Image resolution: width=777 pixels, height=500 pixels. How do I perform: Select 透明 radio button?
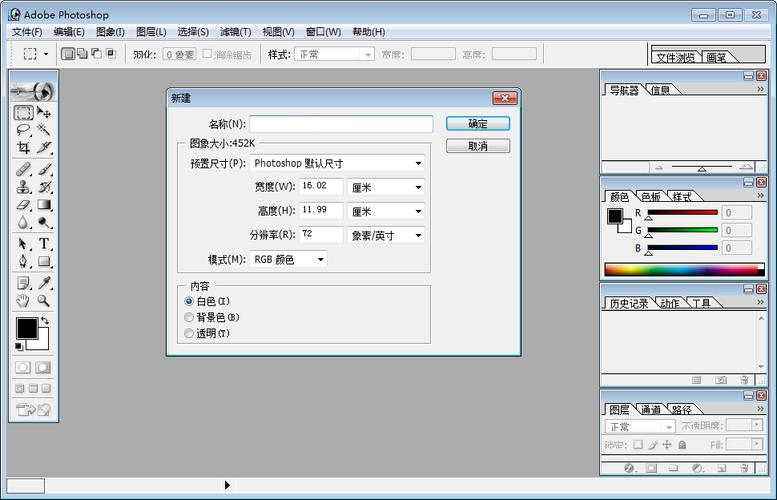click(x=189, y=333)
